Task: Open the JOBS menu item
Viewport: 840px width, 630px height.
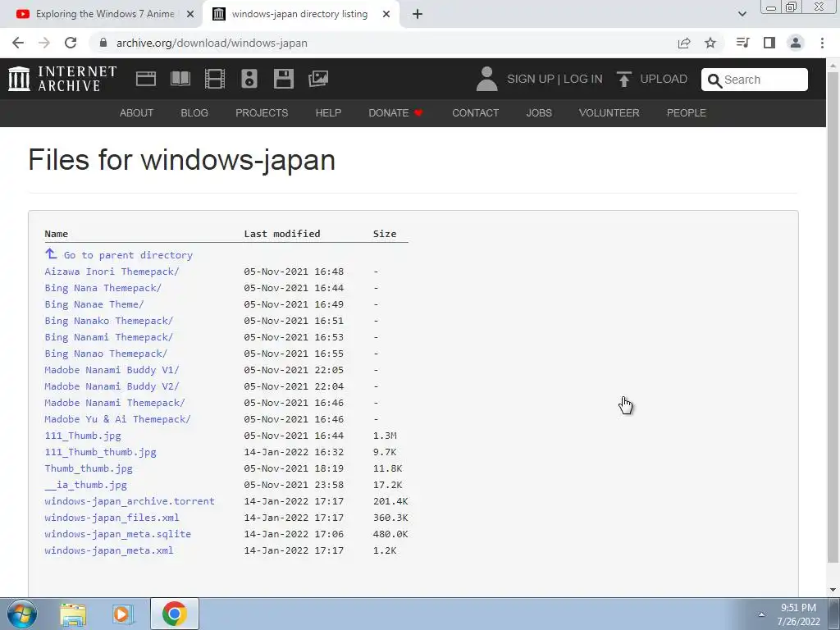Action: tap(539, 113)
